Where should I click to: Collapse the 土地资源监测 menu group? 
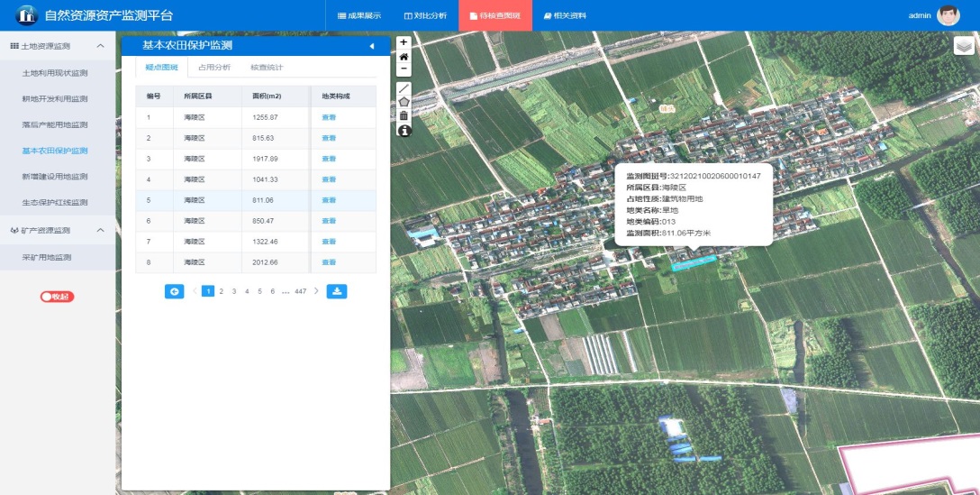pyautogui.click(x=100, y=46)
